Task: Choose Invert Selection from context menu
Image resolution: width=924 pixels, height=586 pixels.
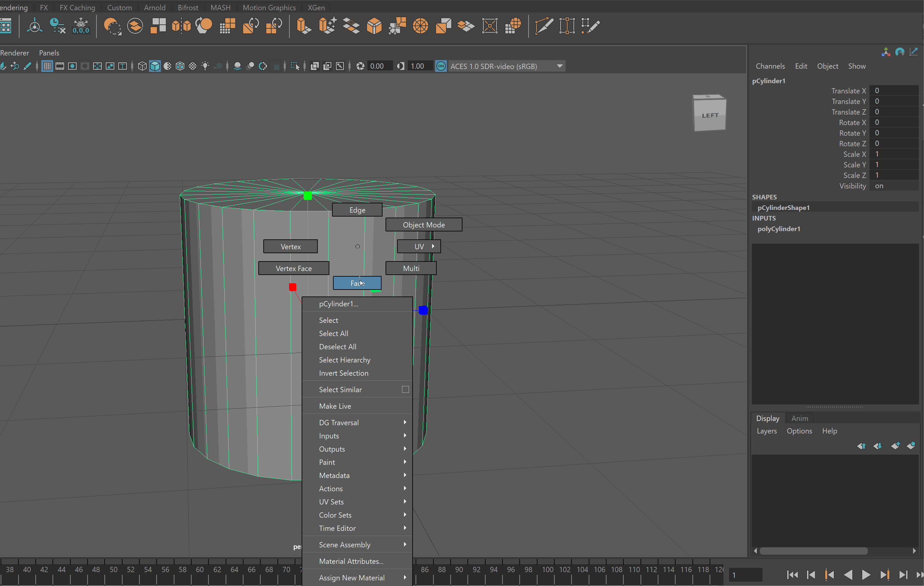Action: click(x=344, y=373)
